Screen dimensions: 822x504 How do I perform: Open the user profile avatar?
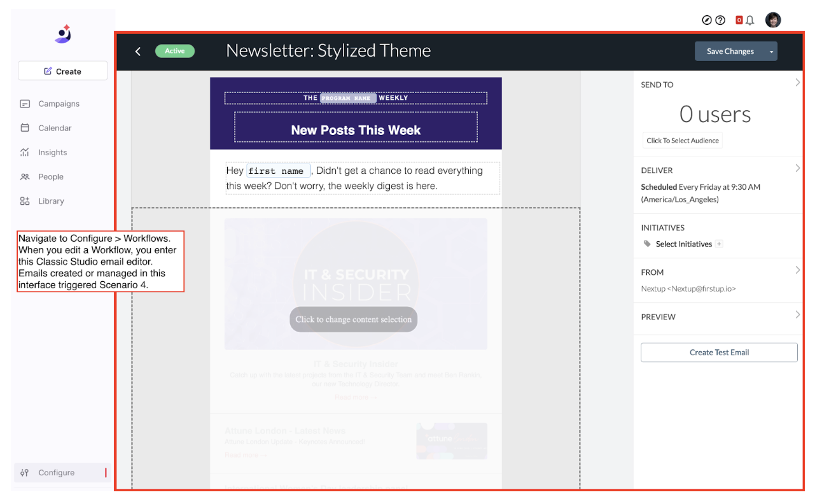point(773,20)
